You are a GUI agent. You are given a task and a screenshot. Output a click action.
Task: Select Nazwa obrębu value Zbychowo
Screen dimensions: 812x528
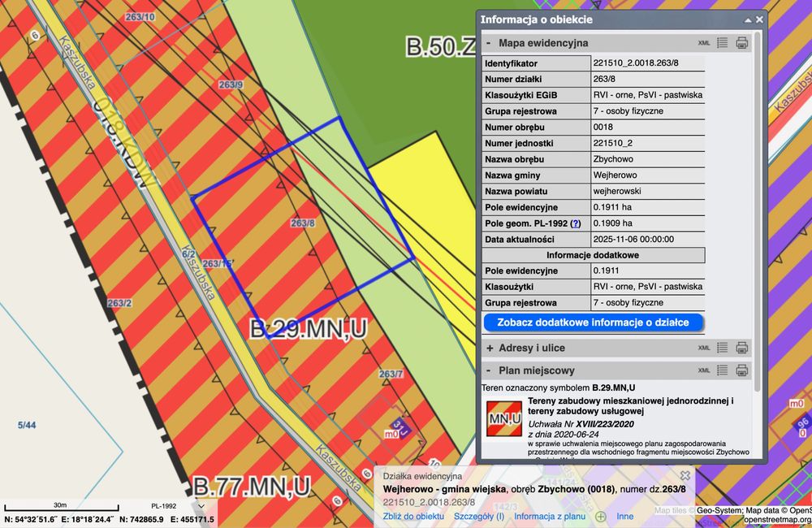(x=613, y=159)
